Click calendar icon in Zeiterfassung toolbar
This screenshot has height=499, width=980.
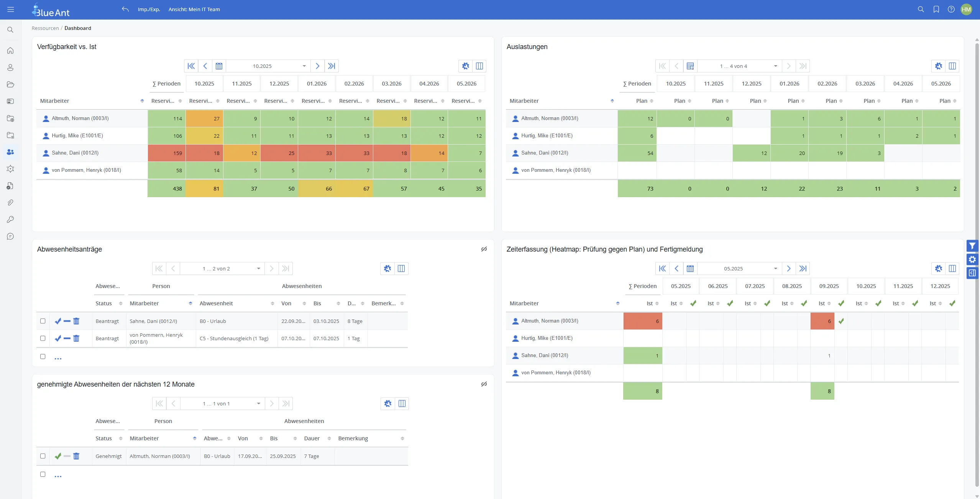point(690,268)
